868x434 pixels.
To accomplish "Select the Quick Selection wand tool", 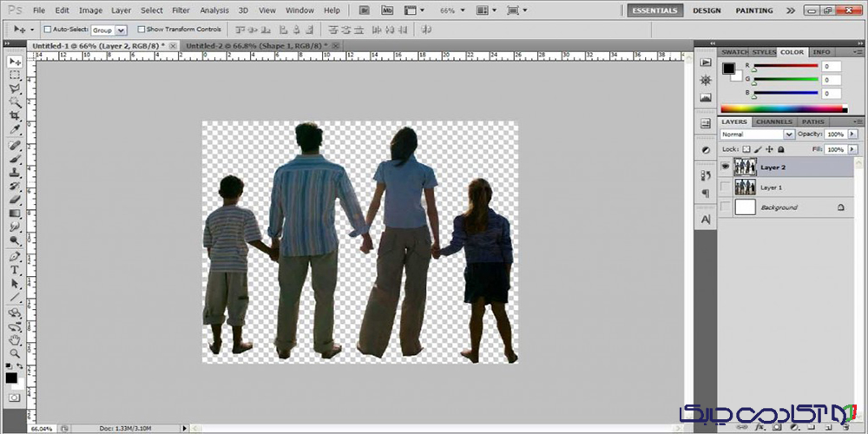I will pos(15,102).
